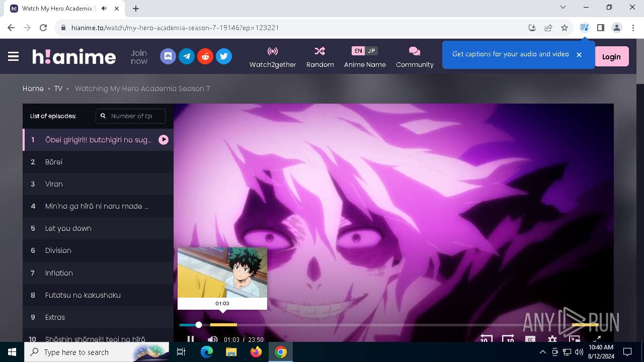Open the Reddit join link icon
This screenshot has width=644, height=362.
(205, 56)
